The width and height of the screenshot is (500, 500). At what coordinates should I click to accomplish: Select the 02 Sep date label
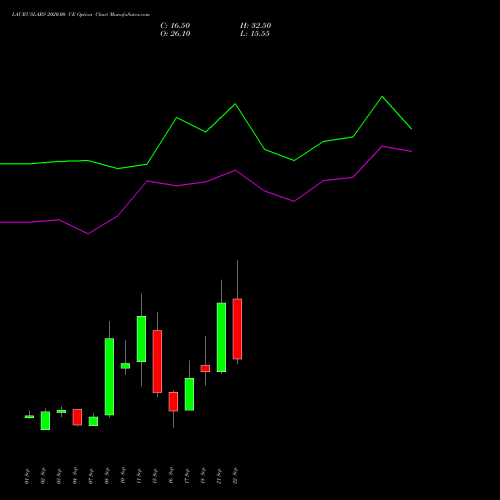tap(43, 476)
